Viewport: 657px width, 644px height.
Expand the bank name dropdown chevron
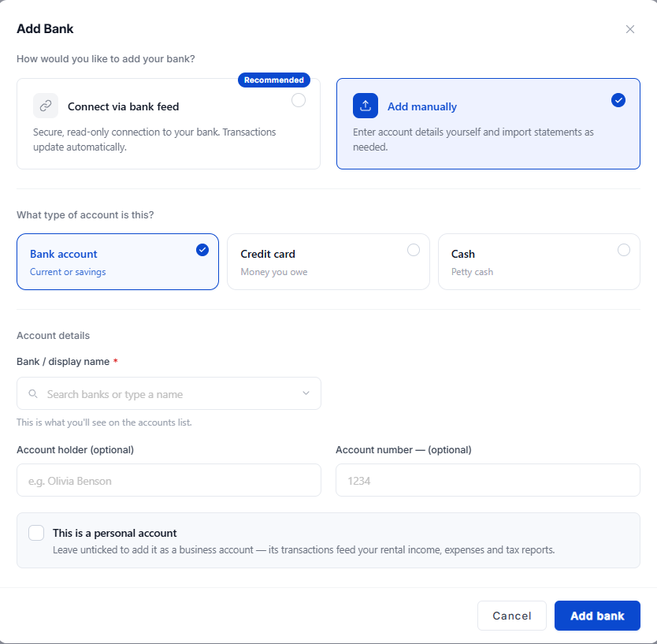click(x=306, y=393)
